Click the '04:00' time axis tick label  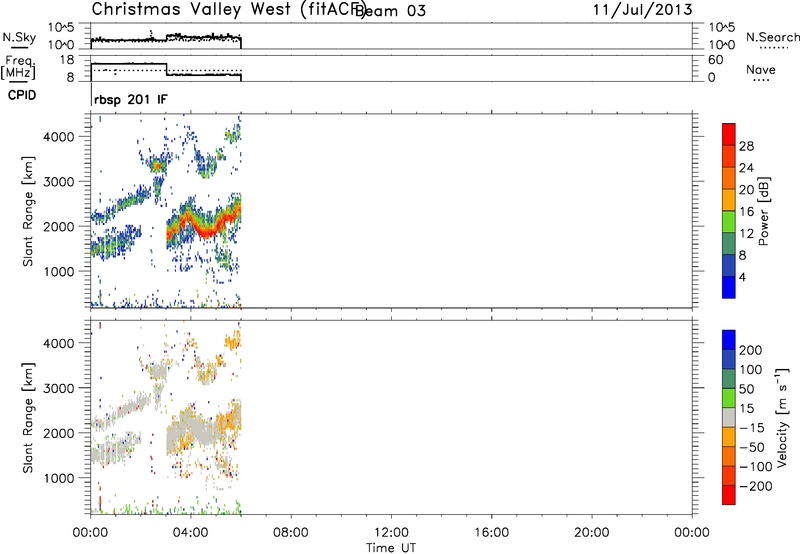click(x=190, y=533)
